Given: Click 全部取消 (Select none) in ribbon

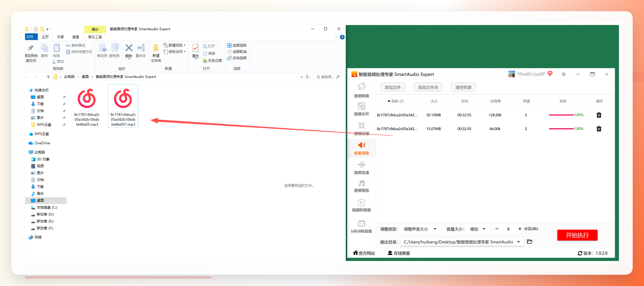Looking at the screenshot, I should [x=237, y=52].
